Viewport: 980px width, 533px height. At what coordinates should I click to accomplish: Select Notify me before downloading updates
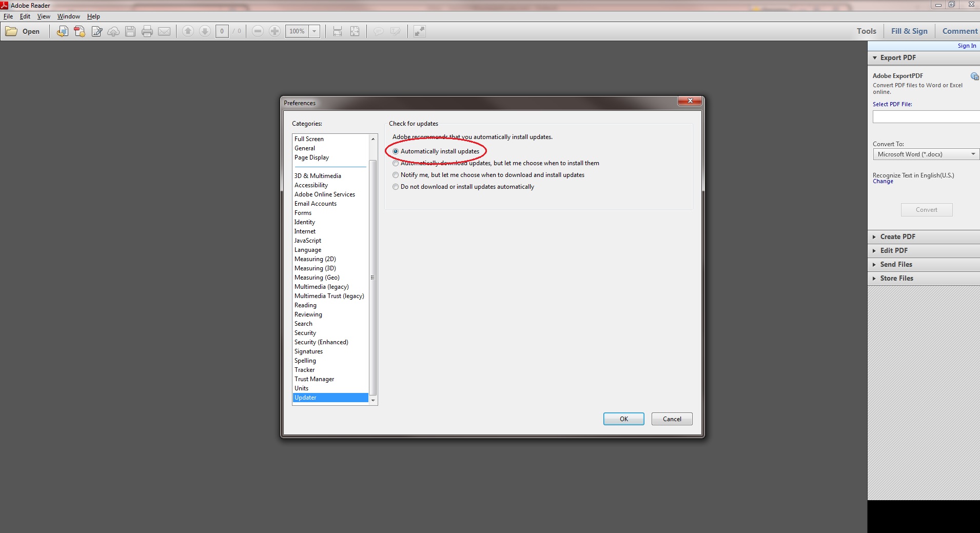[396, 175]
